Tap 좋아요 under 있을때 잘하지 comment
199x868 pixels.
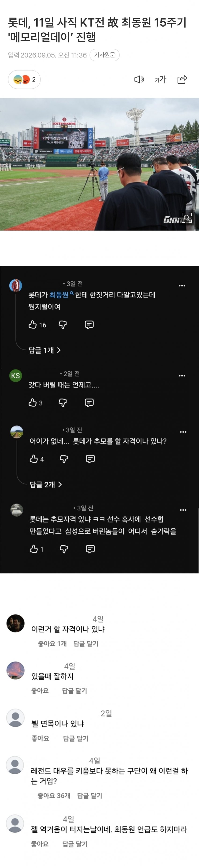click(x=40, y=691)
